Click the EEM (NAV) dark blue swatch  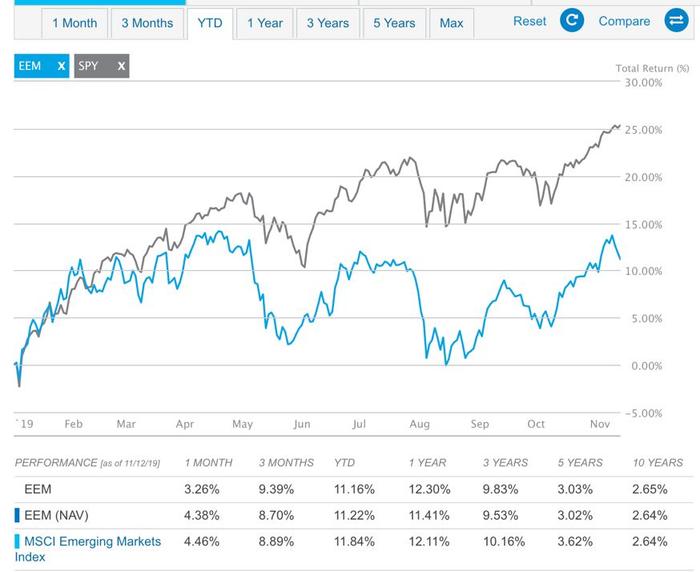(17, 515)
